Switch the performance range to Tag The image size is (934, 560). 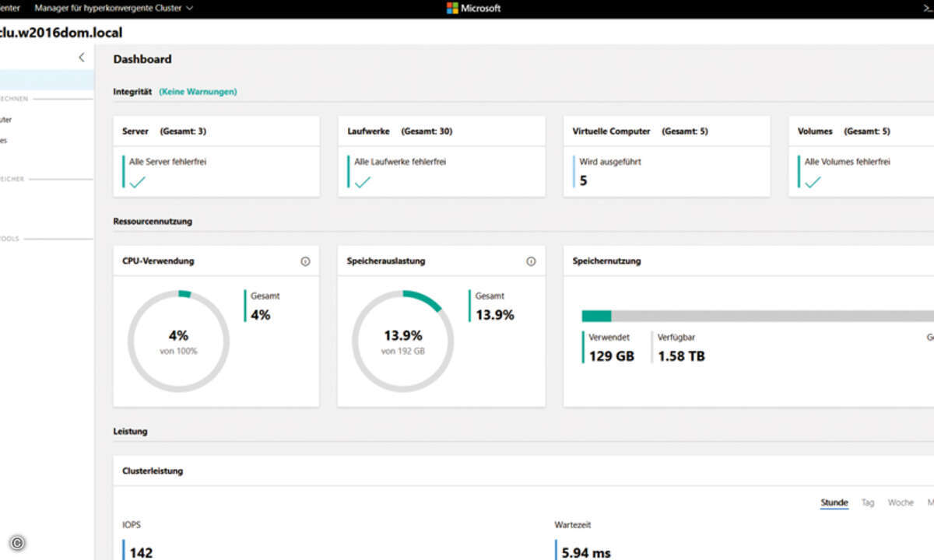pyautogui.click(x=868, y=502)
